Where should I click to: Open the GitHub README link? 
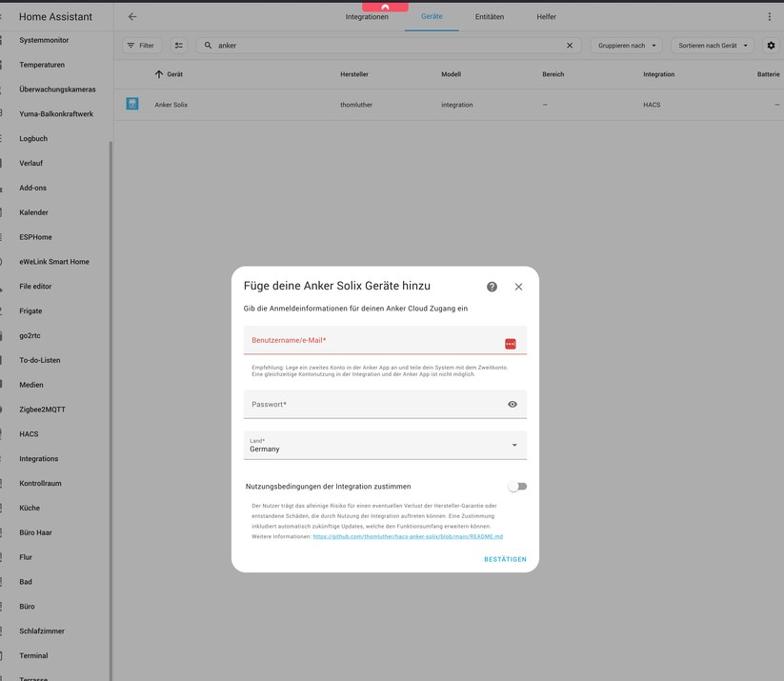tap(408, 536)
